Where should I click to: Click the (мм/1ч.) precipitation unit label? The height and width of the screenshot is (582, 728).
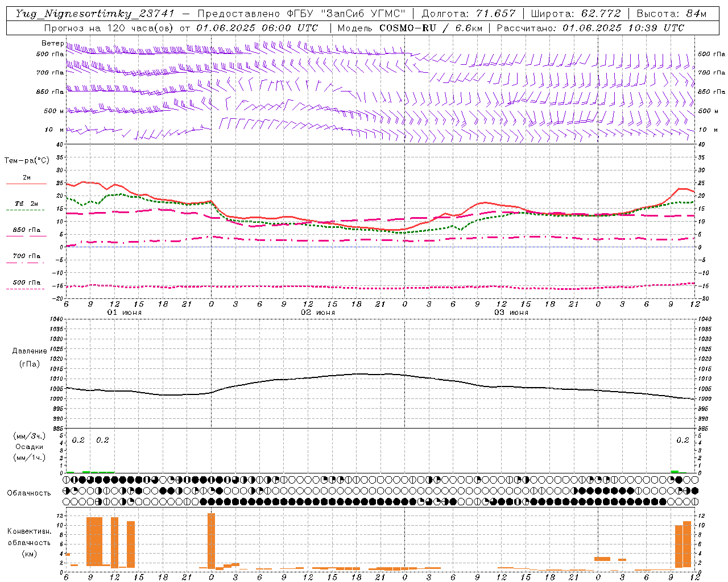(28, 458)
